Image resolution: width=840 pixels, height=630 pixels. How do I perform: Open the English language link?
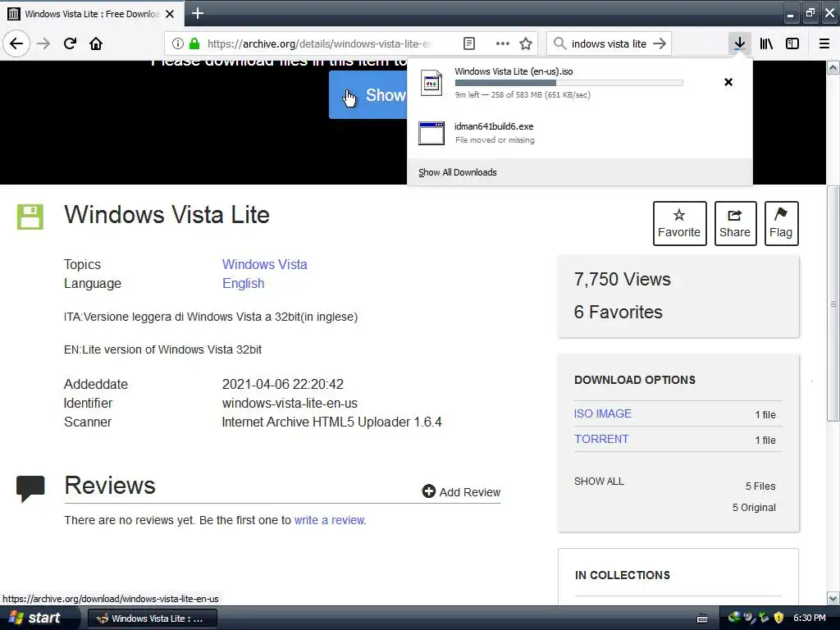243,283
